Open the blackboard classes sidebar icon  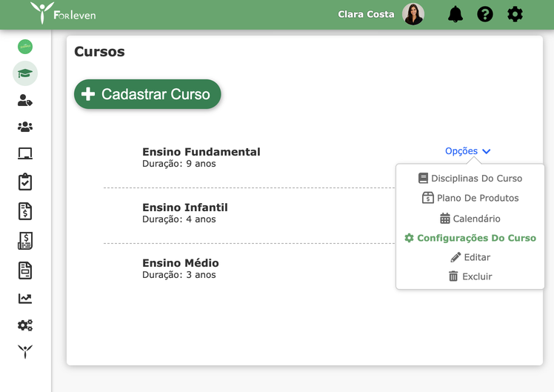pyautogui.click(x=25, y=153)
